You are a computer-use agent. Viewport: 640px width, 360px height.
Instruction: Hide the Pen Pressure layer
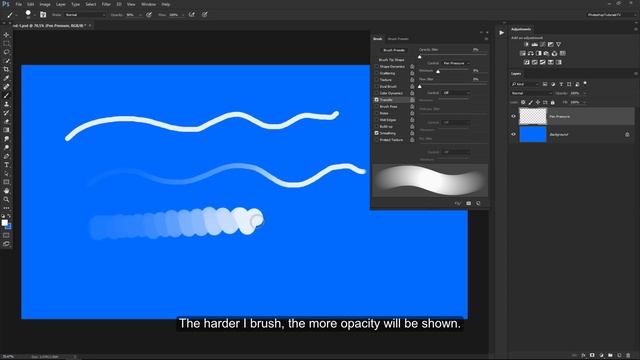513,116
